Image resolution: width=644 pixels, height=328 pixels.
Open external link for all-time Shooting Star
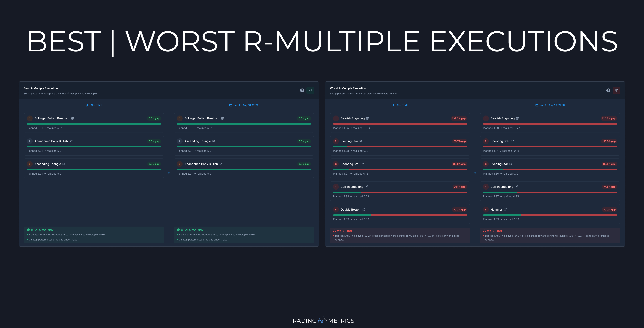362,164
